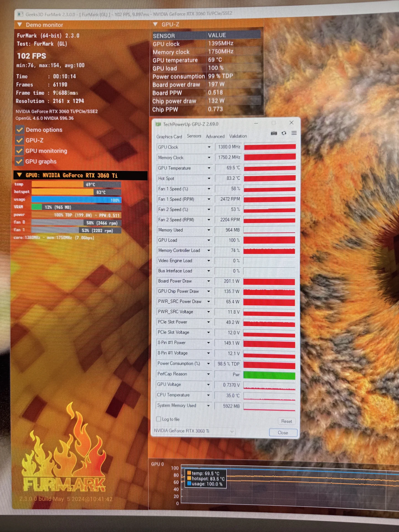
Task: Open the Video Engine Load dropdown
Action: tap(209, 261)
